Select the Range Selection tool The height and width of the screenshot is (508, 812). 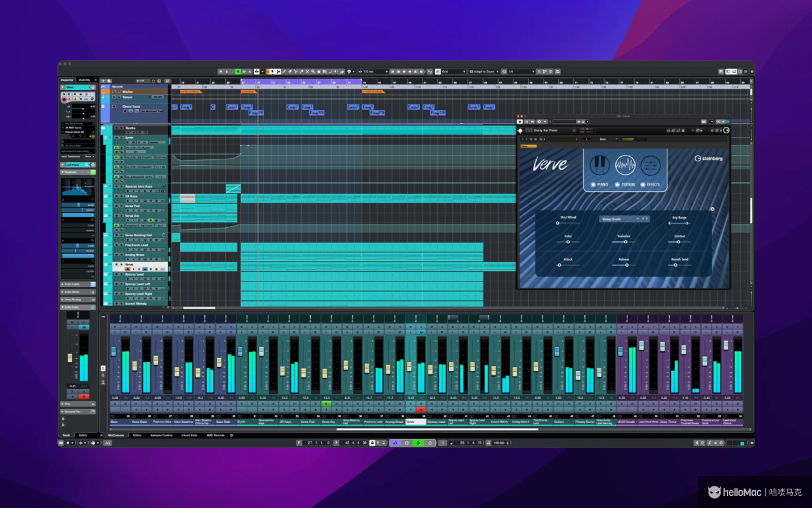pos(278,71)
